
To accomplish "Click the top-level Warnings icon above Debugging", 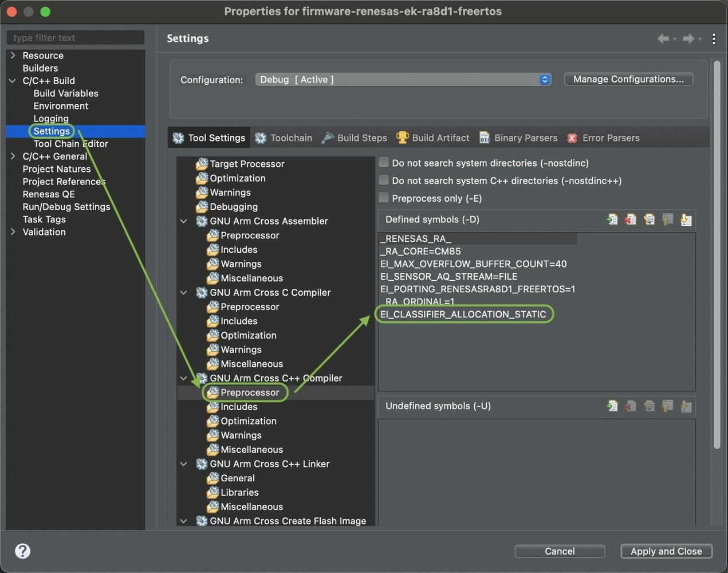I will (202, 193).
